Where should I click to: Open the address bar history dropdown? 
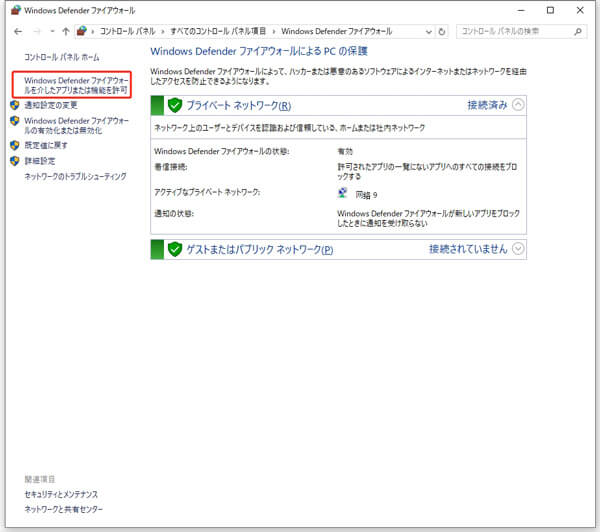(429, 32)
